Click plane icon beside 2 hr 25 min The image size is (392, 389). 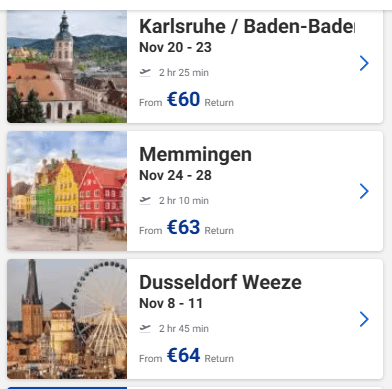click(145, 72)
